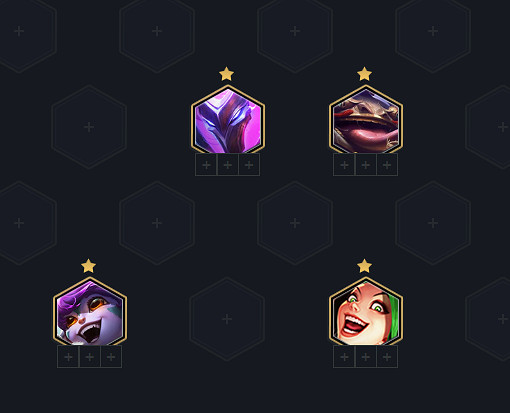The height and width of the screenshot is (413, 510).
Task: Click the star above the purple masked champion
Action: tap(226, 74)
